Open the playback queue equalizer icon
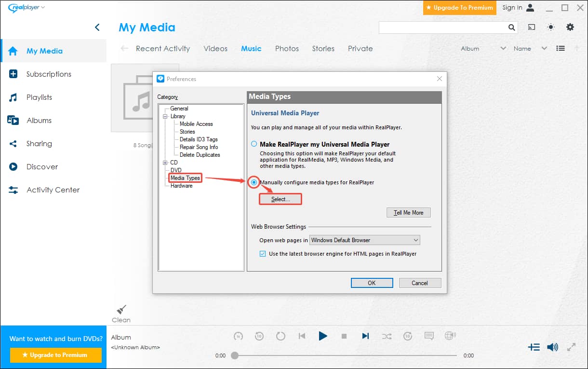The height and width of the screenshot is (369, 588). coord(534,347)
